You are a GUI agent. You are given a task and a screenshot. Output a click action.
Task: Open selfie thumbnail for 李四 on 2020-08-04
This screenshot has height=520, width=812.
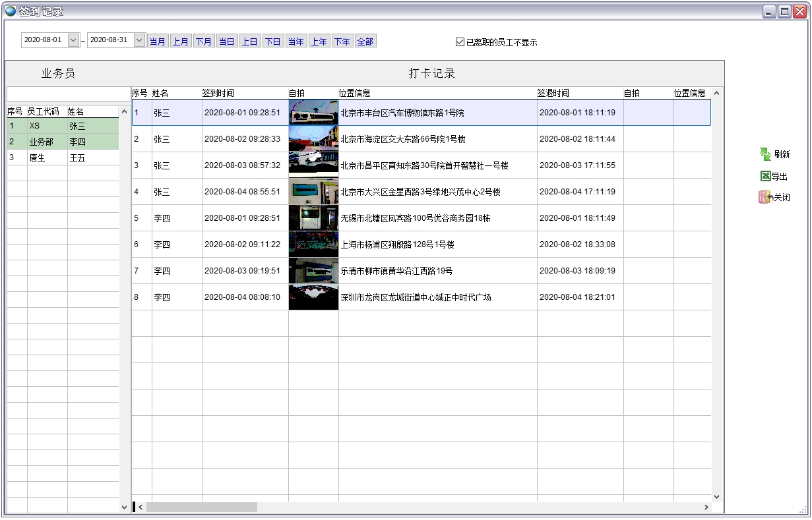[x=313, y=297]
